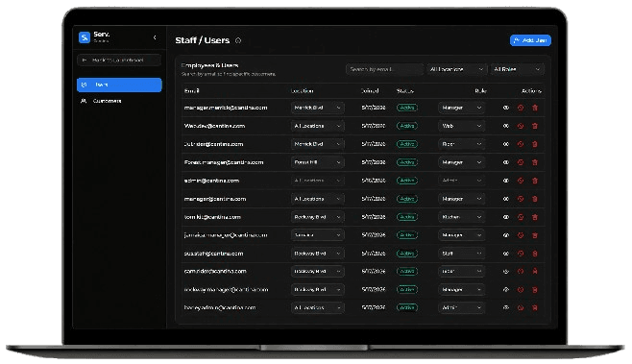The image size is (632, 364).
Task: Click trash icon for admin@cantina.com
Action: (x=535, y=181)
